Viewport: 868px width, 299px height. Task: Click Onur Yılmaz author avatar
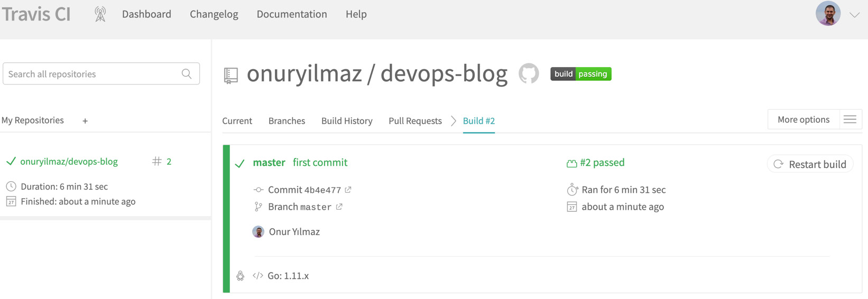pos(258,232)
